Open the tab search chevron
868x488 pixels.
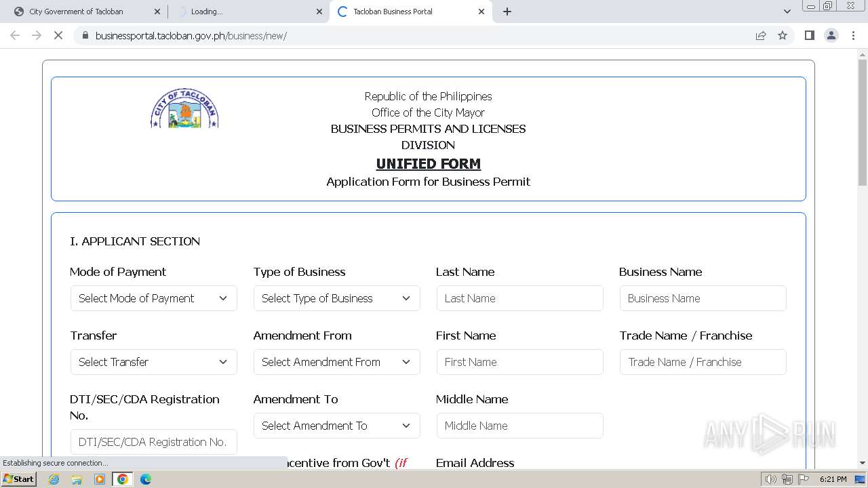787,12
